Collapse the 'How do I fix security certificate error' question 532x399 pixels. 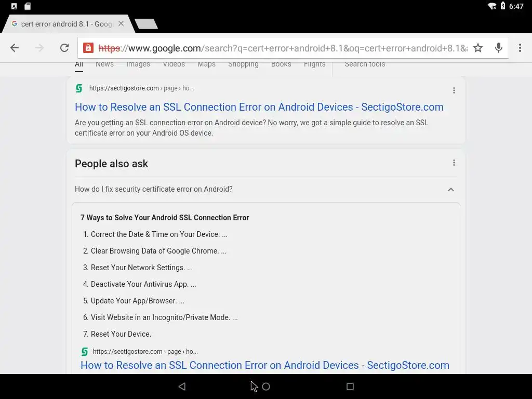click(450, 189)
